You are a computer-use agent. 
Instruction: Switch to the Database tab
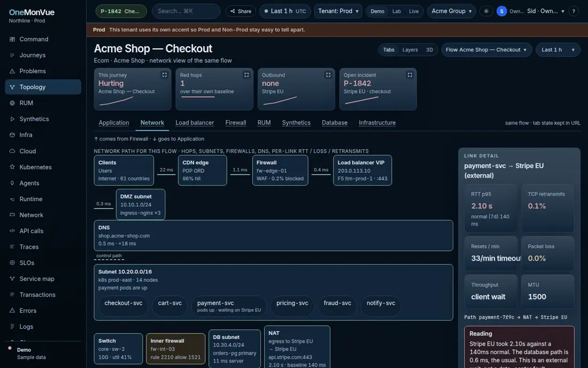pyautogui.click(x=335, y=122)
